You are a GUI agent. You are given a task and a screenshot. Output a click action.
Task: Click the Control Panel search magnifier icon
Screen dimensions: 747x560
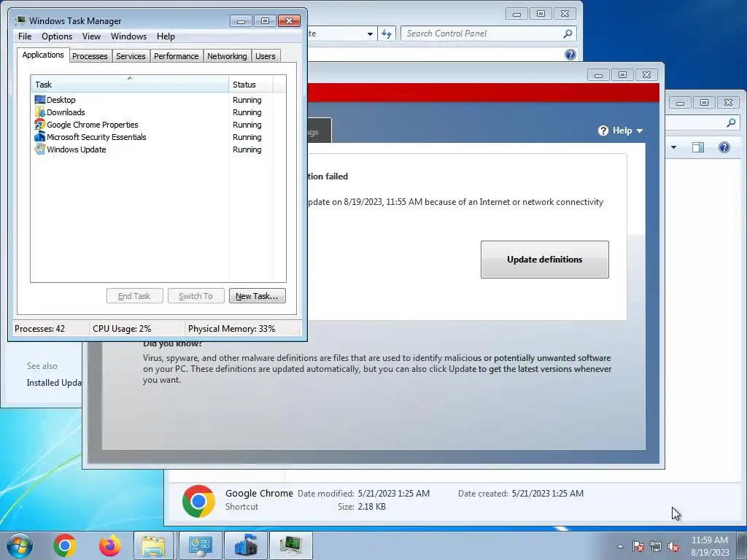click(x=568, y=34)
